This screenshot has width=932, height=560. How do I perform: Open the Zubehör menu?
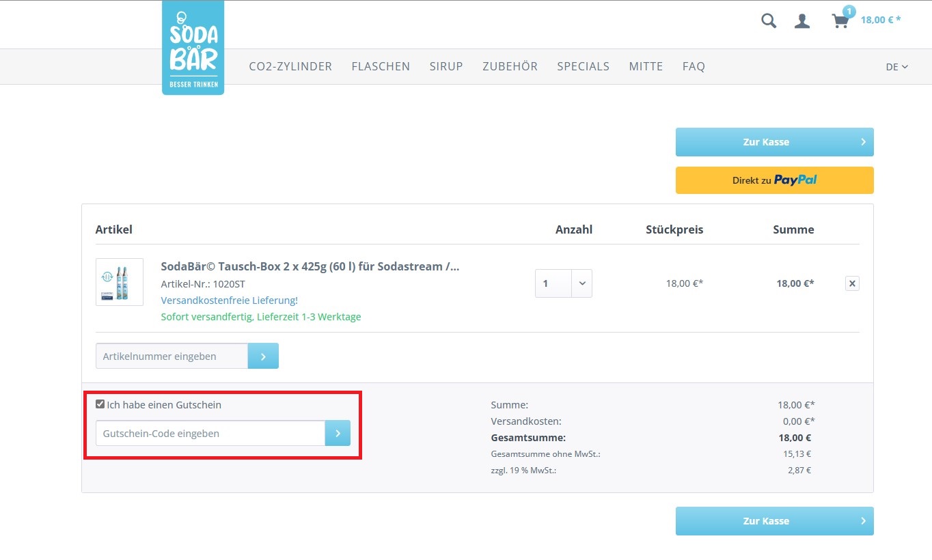coord(510,66)
